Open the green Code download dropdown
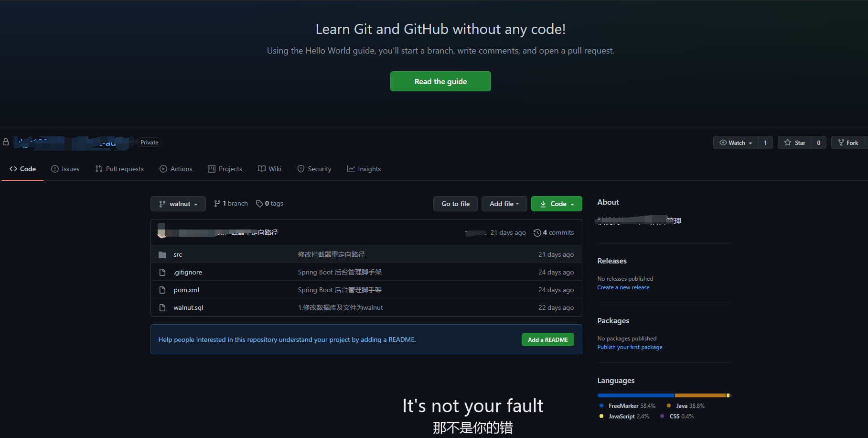Screen dimensions: 868x438 coord(556,203)
